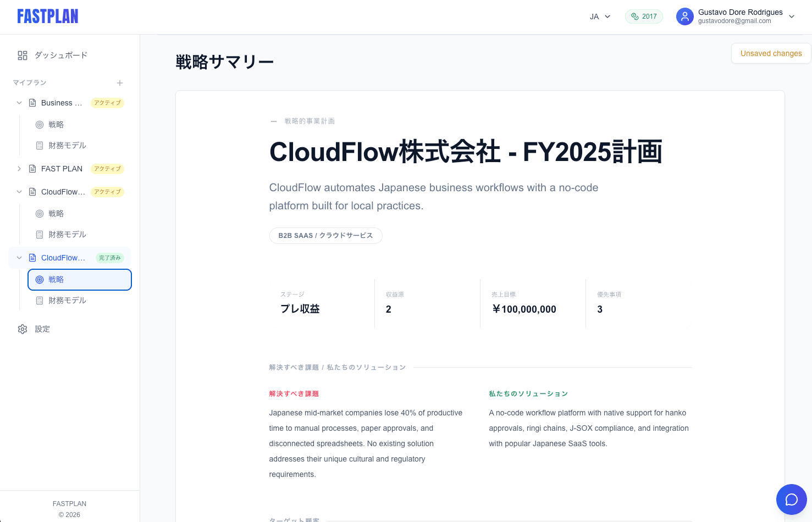Click the solution description paragraph
Image resolution: width=812 pixels, height=522 pixels.
[x=589, y=428]
